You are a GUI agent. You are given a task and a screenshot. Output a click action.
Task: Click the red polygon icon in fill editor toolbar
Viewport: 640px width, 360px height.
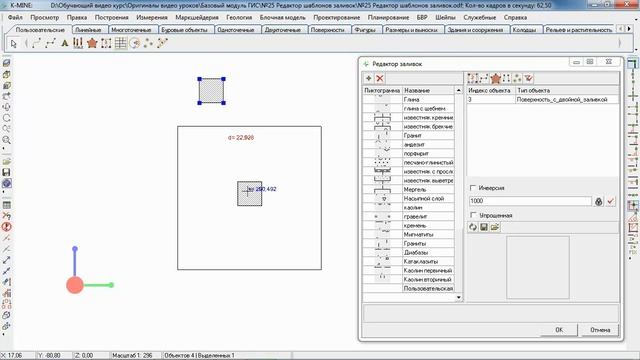point(496,78)
